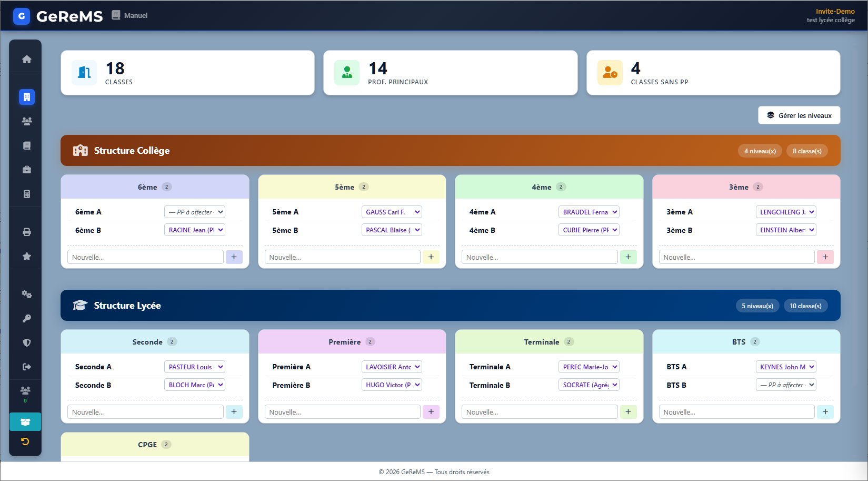Open PP dropdown for 3ème B
This screenshot has height=481, width=868.
(786, 230)
